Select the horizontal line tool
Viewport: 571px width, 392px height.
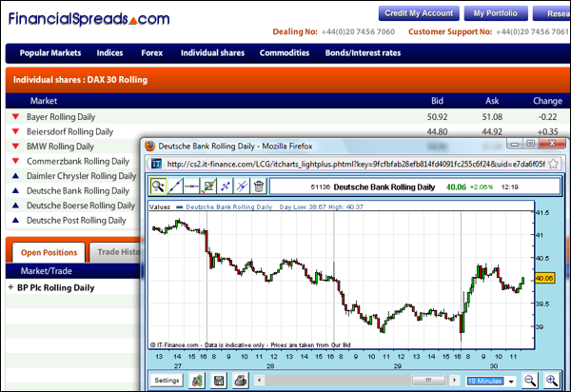tap(191, 186)
